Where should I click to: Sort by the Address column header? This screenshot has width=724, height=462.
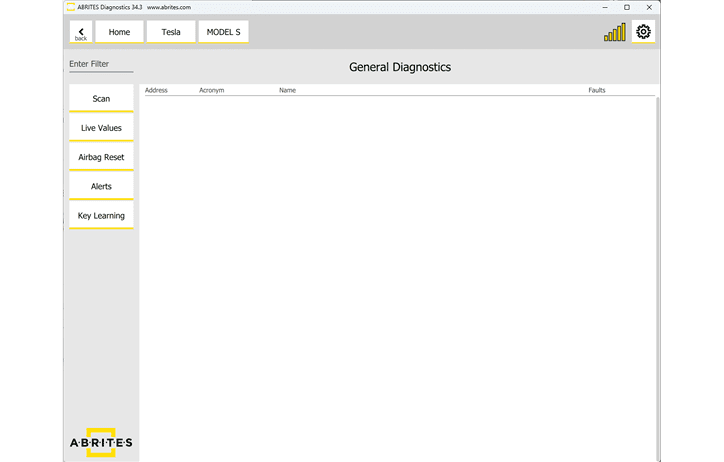156,90
